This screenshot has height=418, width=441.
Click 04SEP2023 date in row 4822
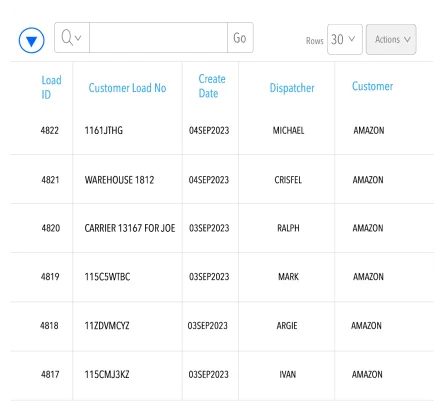(209, 130)
